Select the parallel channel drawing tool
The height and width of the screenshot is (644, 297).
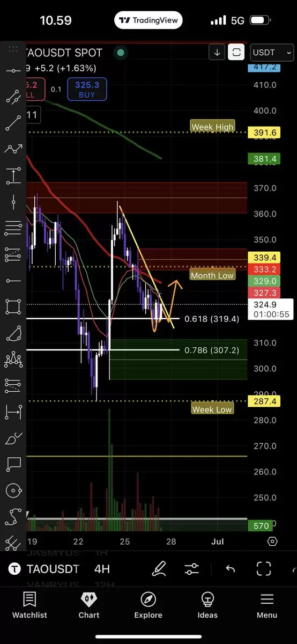coord(13,97)
